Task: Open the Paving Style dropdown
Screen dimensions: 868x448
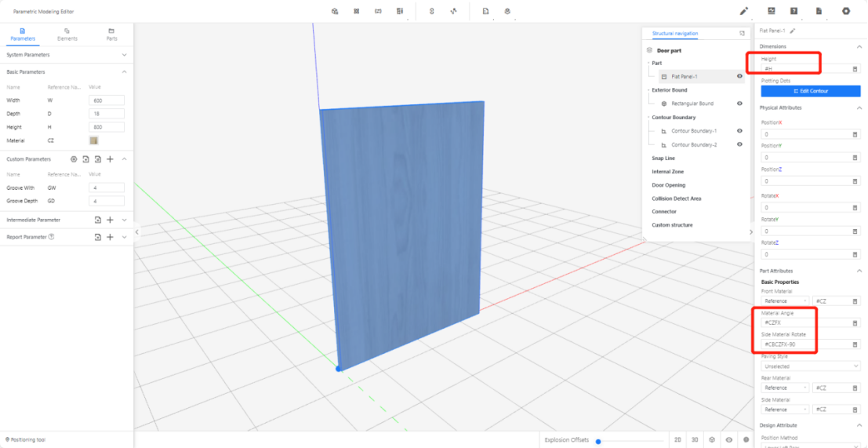Action: (810, 366)
